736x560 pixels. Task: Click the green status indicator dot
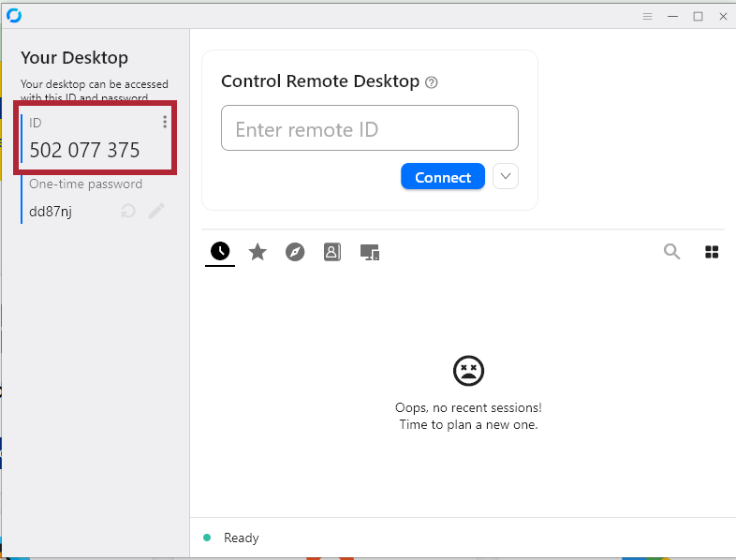(207, 538)
